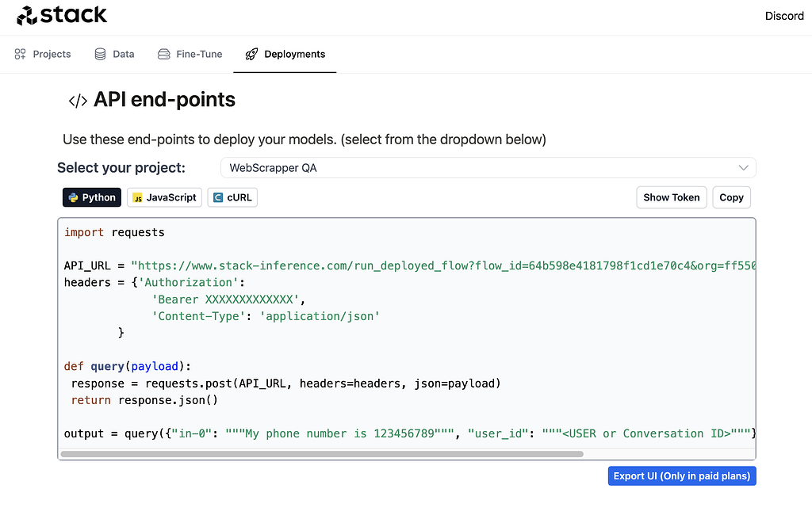This screenshot has height=519, width=812.
Task: Click the Projects grid icon
Action: coord(21,54)
